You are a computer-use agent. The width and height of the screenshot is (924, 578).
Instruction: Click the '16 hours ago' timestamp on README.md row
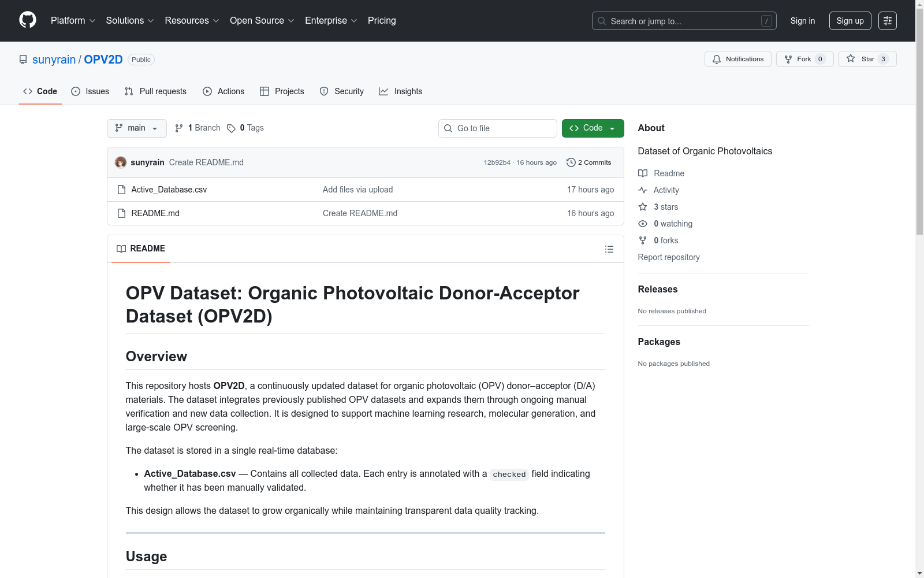pos(590,213)
